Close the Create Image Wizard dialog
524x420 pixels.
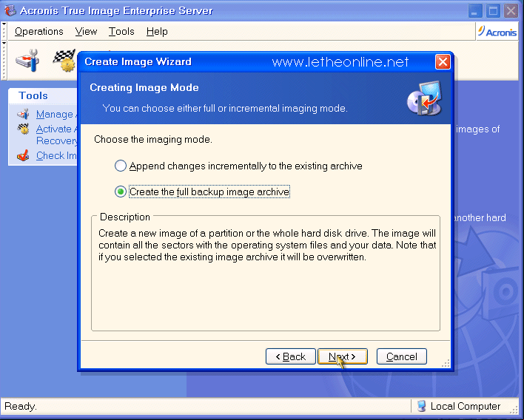point(443,62)
